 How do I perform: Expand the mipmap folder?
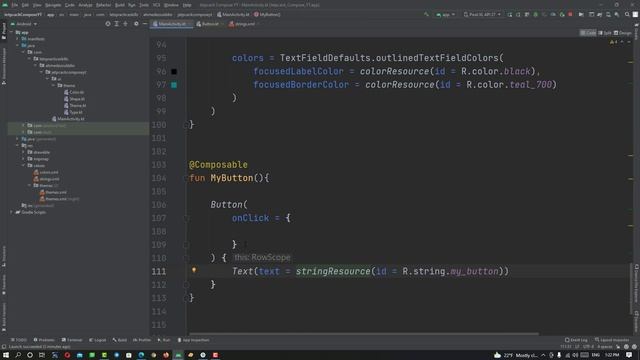(24, 159)
